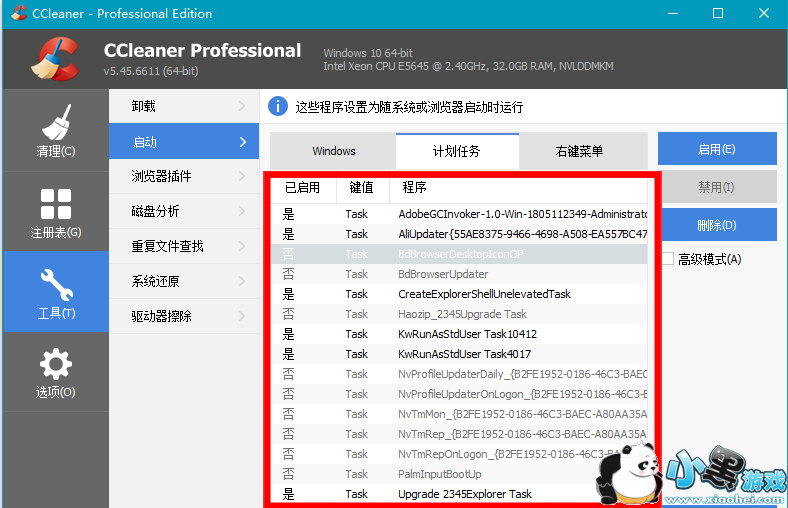Sort by the 键值 column header
The image size is (788, 508).
(x=362, y=188)
